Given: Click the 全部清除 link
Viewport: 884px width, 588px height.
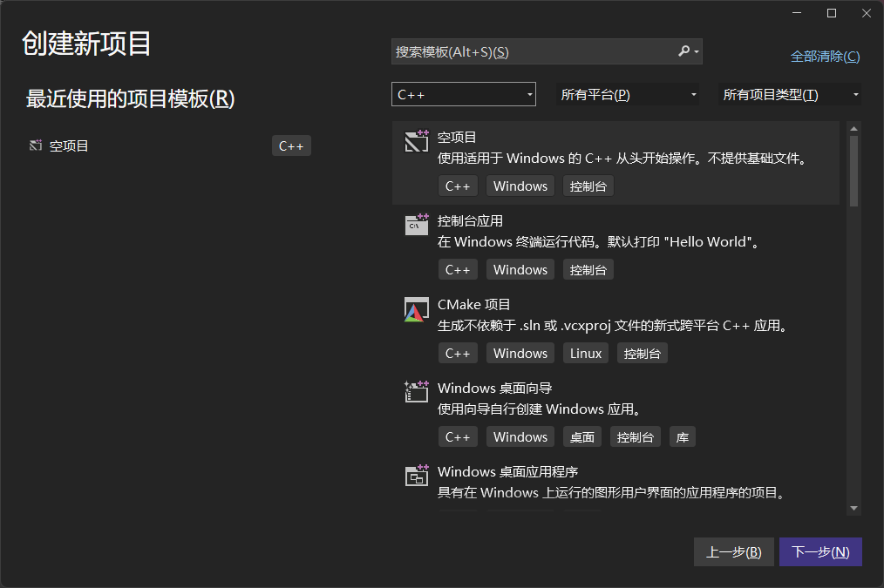Looking at the screenshot, I should [825, 57].
